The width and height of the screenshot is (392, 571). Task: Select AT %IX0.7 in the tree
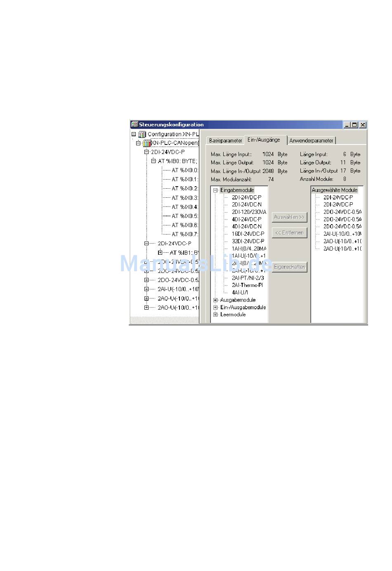[x=185, y=234]
